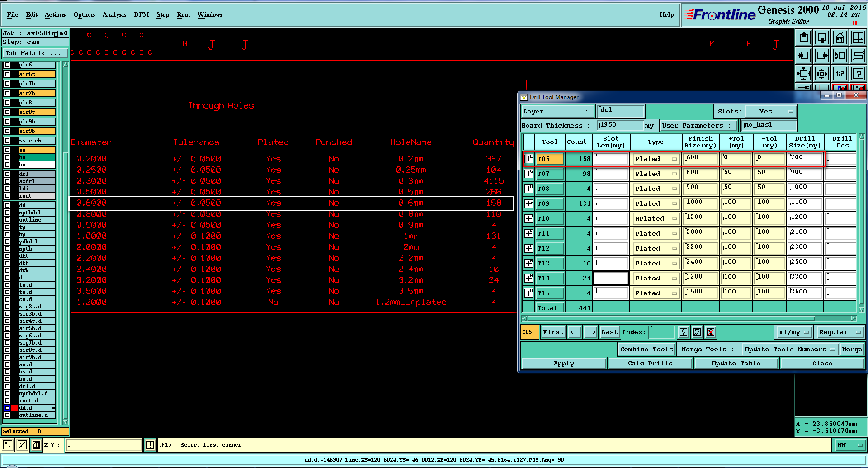Click the Drill Tool Manager horizontal scrollbar

(689, 318)
